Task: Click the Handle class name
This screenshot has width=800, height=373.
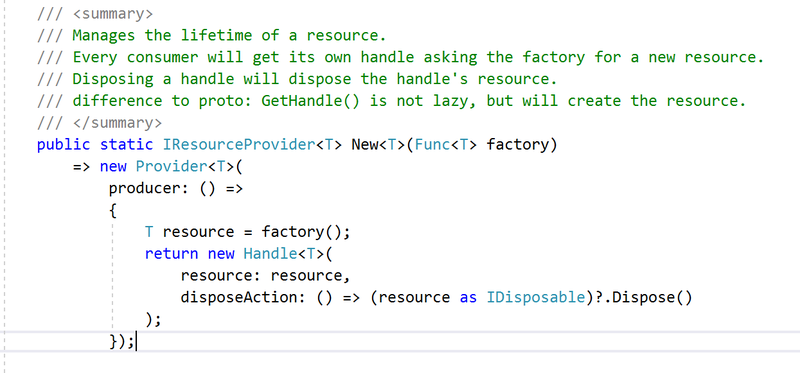Action: click(x=270, y=254)
